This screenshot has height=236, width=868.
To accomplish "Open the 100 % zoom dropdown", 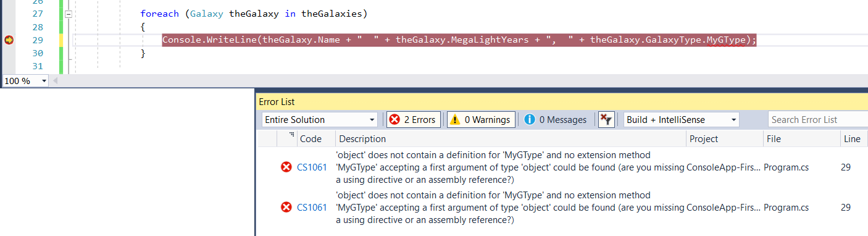I will click(x=44, y=81).
